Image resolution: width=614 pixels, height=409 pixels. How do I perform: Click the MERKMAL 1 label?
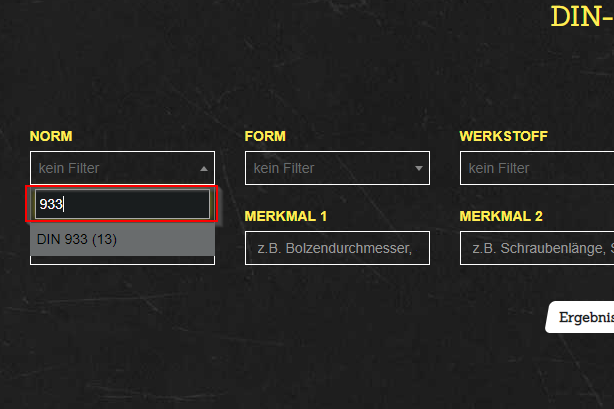[x=285, y=216]
